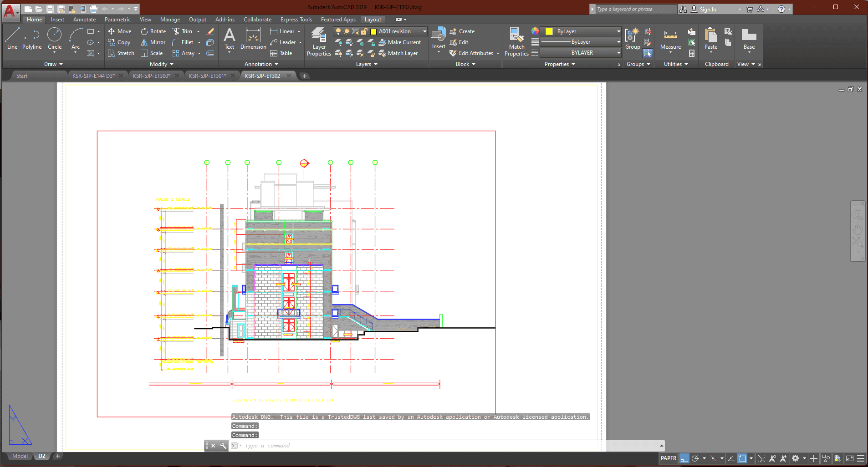
Task: Expand the Draw panel
Action: pyautogui.click(x=53, y=64)
